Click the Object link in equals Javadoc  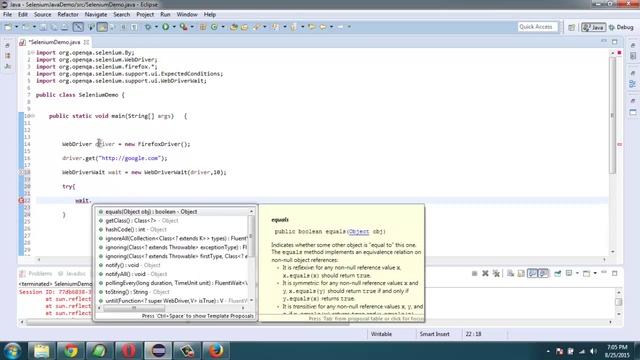click(359, 231)
